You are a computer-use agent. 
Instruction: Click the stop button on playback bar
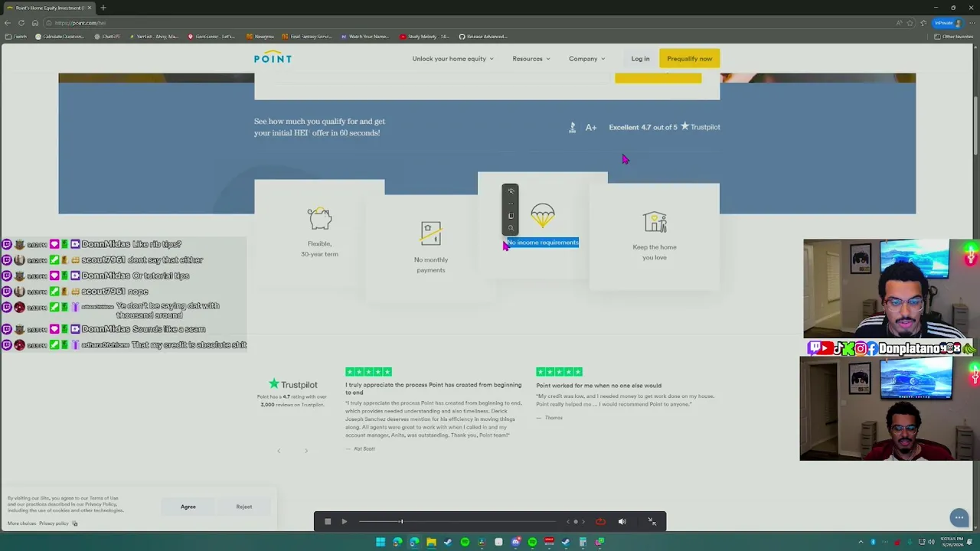click(327, 522)
